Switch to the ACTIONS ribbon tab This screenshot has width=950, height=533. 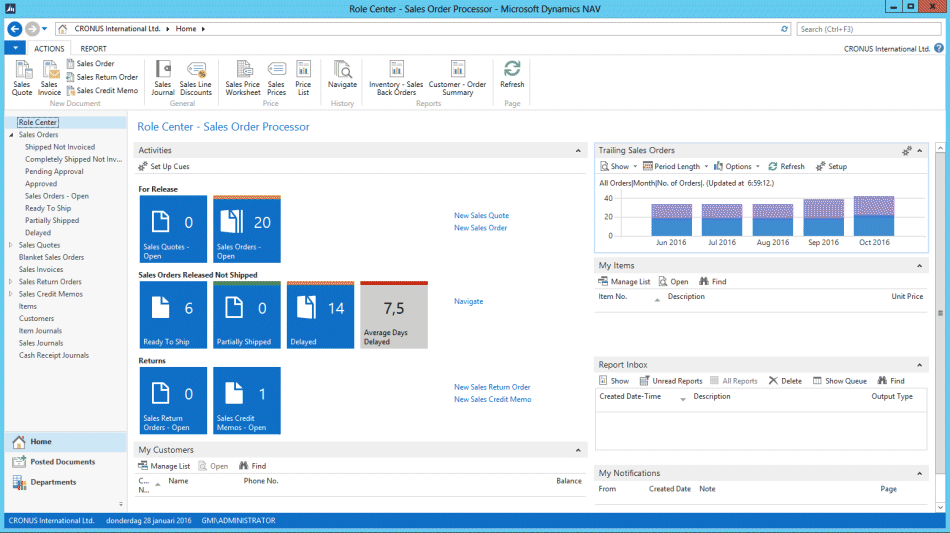tap(49, 48)
